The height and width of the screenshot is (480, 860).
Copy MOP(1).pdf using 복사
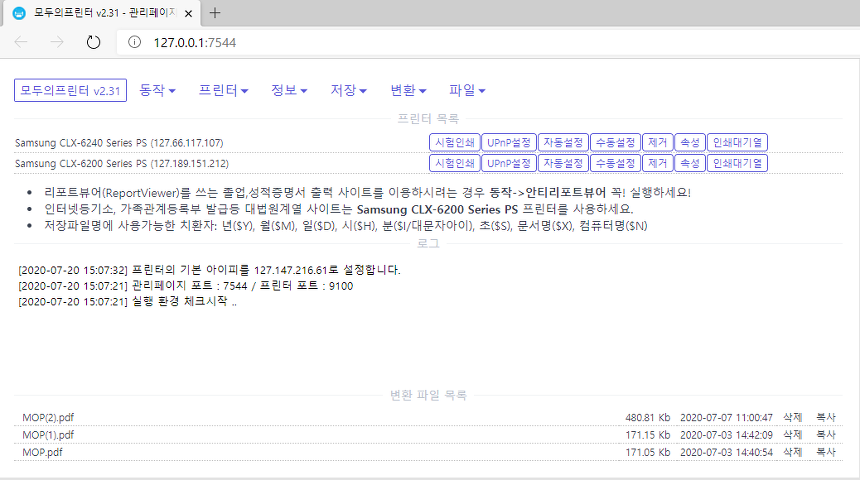pyautogui.click(x=826, y=435)
